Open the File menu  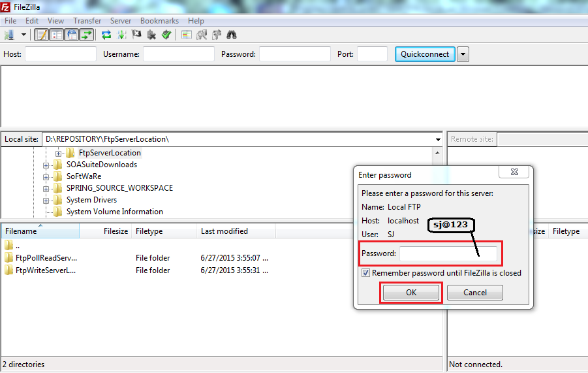[x=10, y=21]
